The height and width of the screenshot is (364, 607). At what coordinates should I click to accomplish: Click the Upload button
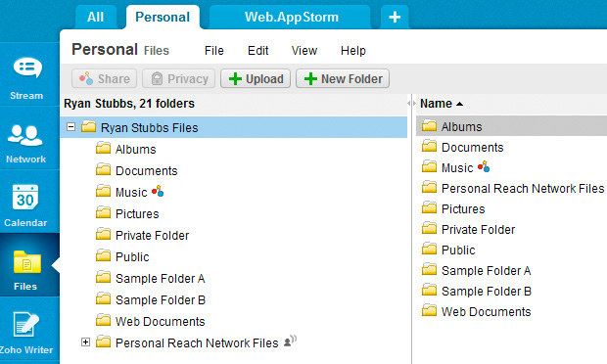(x=256, y=79)
